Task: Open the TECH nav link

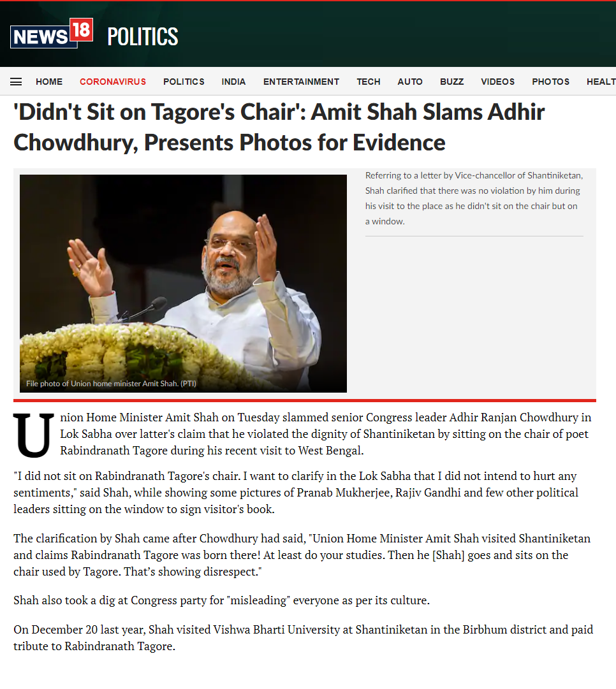Action: 369,82
